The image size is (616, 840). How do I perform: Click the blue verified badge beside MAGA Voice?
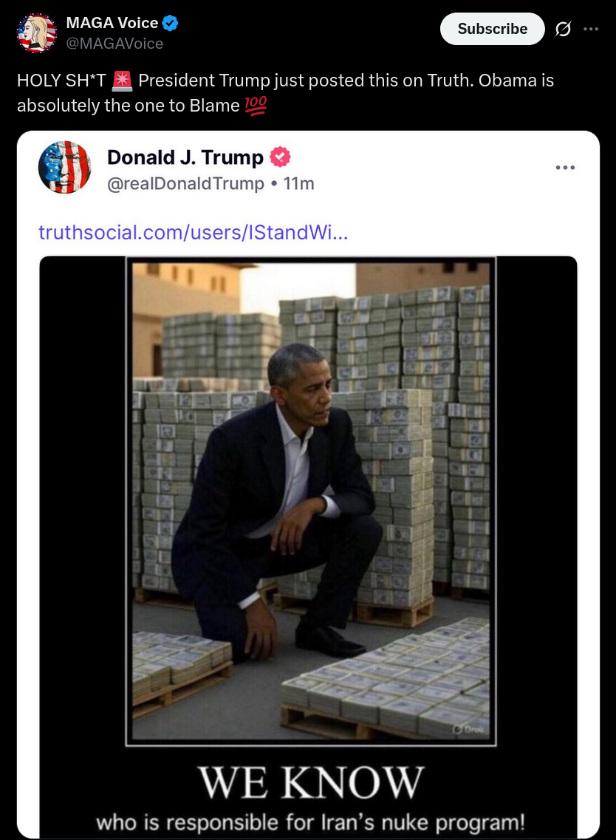tap(171, 23)
